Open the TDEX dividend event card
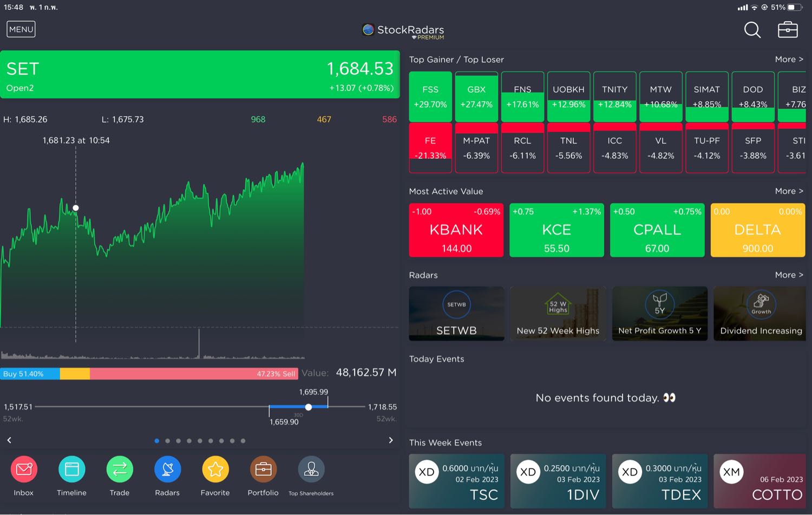The width and height of the screenshot is (812, 515). [x=660, y=481]
